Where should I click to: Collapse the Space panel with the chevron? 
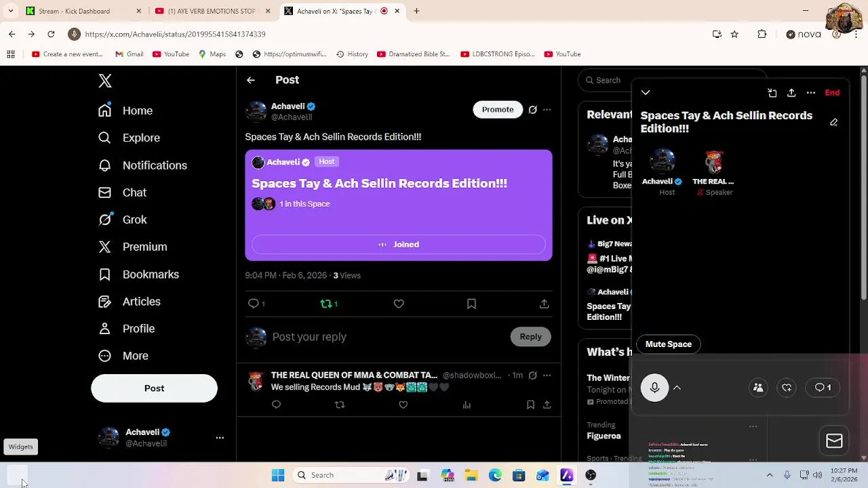tap(646, 93)
